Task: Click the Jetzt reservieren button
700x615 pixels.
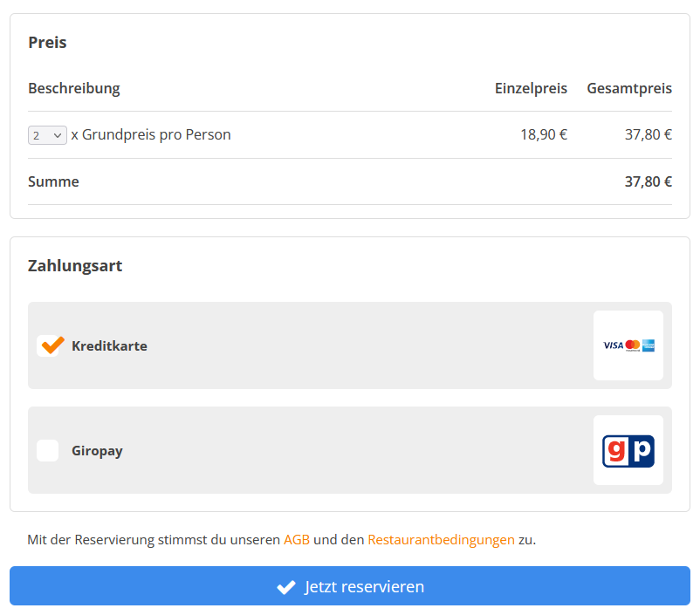Action: pyautogui.click(x=350, y=586)
